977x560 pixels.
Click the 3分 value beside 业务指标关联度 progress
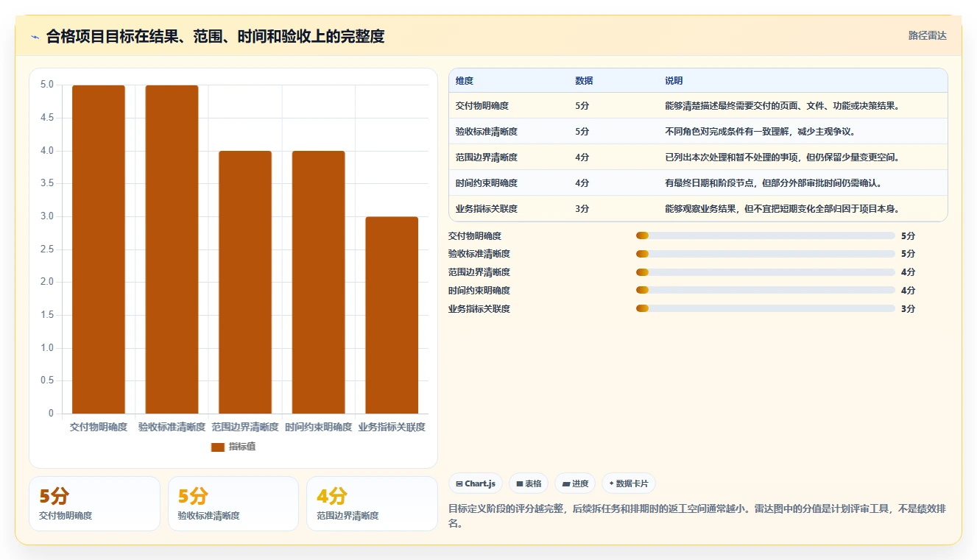(908, 309)
